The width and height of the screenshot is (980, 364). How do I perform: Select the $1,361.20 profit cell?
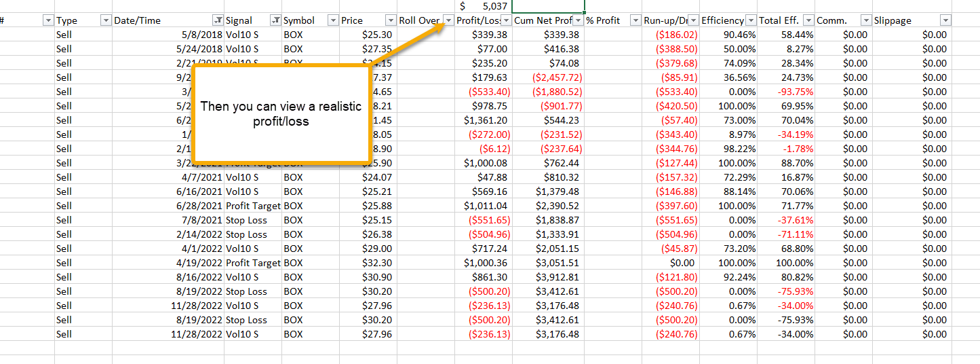(484, 120)
